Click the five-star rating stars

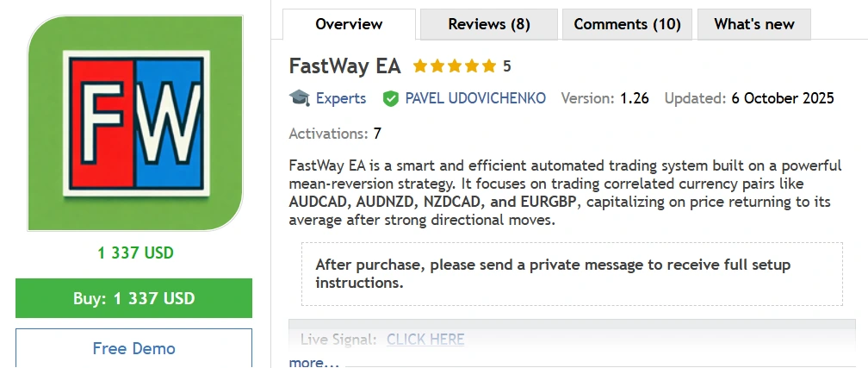coord(455,66)
